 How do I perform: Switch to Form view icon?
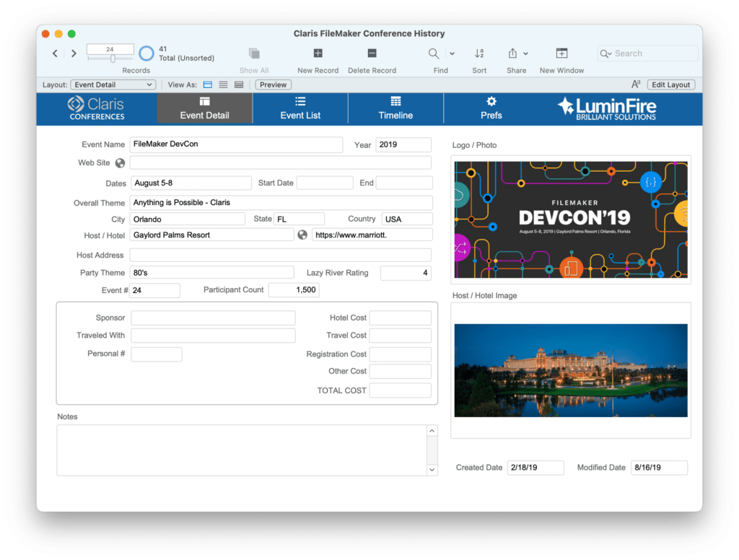coord(208,84)
